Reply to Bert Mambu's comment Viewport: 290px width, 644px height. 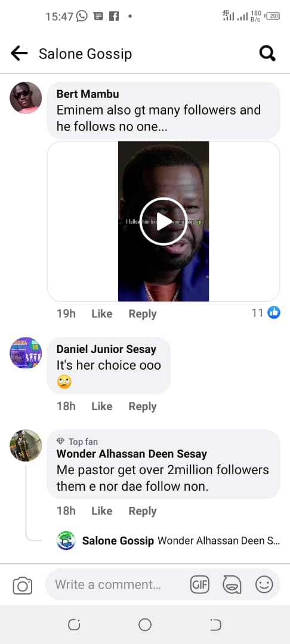(143, 314)
